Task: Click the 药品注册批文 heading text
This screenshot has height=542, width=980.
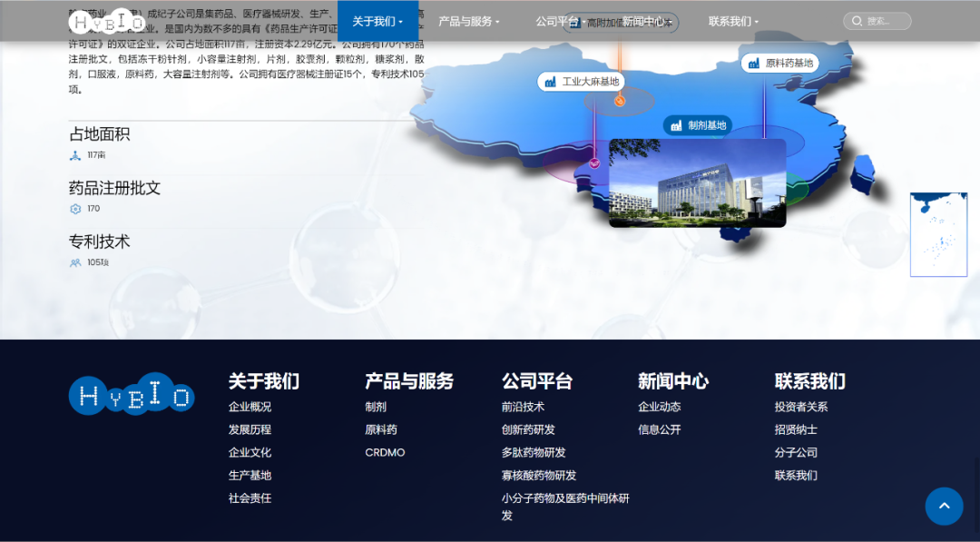Action: pyautogui.click(x=114, y=188)
